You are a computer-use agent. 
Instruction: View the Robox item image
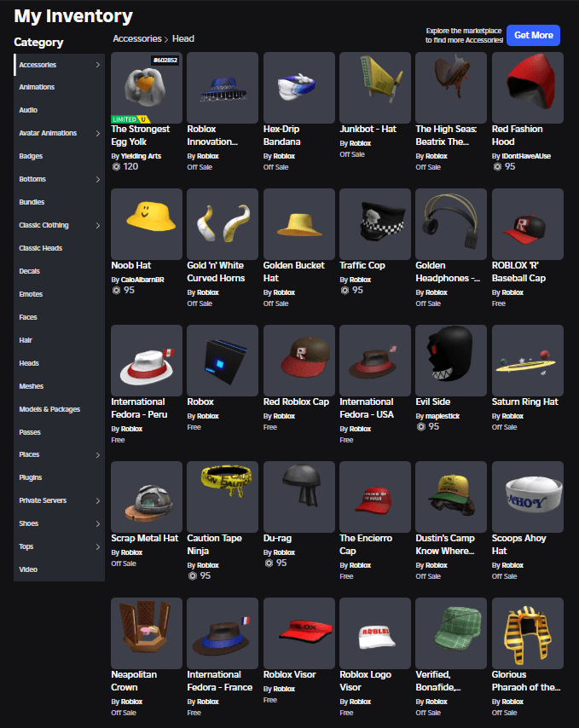[x=223, y=361]
